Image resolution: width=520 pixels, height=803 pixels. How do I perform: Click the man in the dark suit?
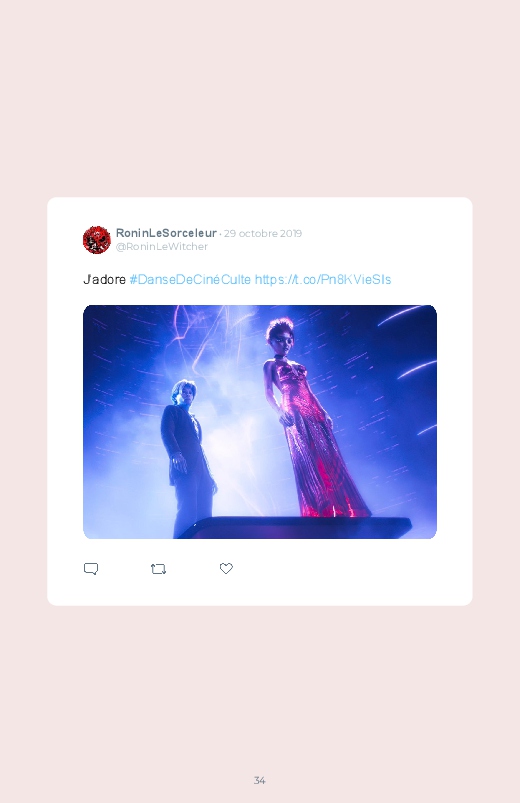(188, 458)
